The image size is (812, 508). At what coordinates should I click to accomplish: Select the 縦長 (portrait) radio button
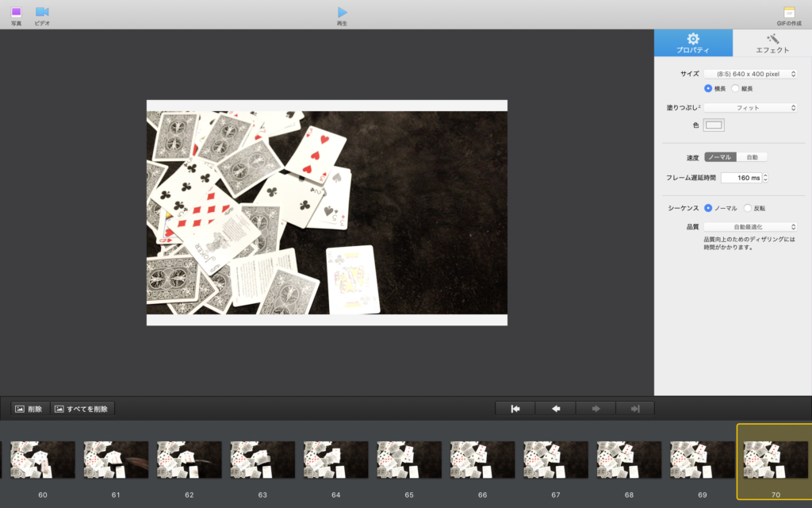click(x=735, y=89)
